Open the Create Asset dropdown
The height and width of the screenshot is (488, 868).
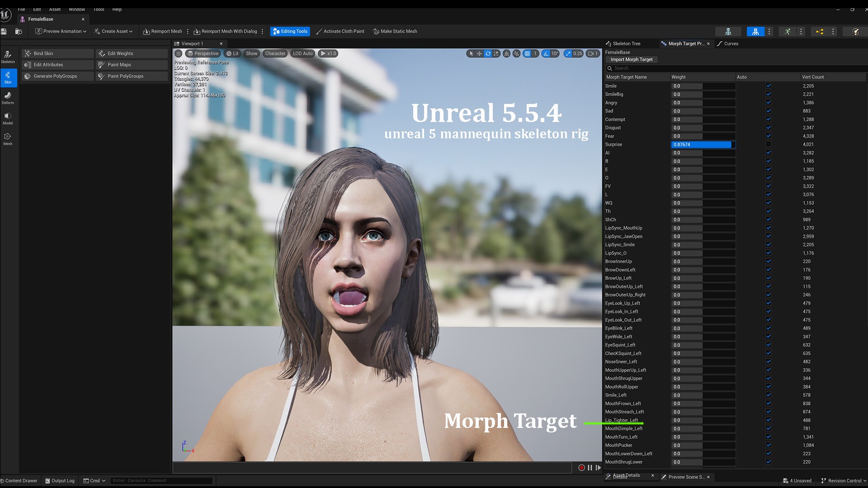113,31
